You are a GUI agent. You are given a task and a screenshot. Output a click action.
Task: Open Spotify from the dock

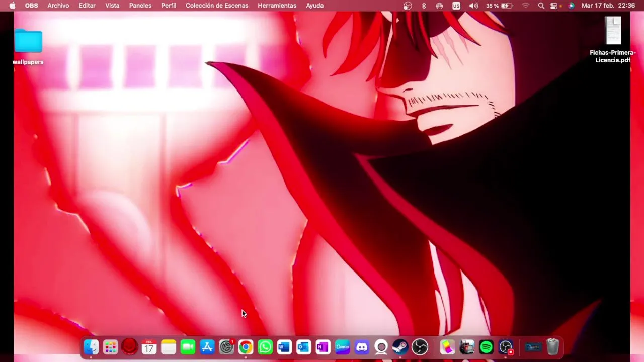click(486, 347)
